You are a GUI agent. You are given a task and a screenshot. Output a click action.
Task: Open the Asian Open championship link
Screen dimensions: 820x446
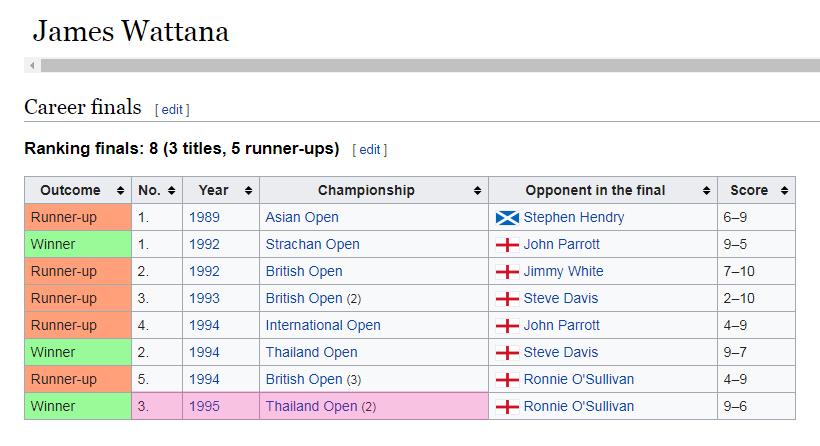tap(302, 217)
